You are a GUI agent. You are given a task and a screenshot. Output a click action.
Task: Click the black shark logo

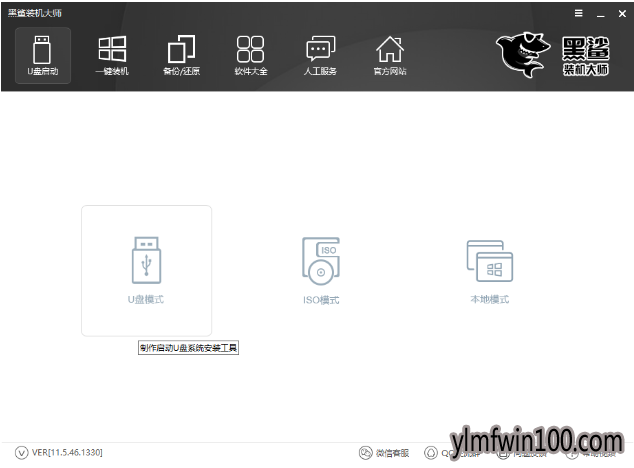523,55
